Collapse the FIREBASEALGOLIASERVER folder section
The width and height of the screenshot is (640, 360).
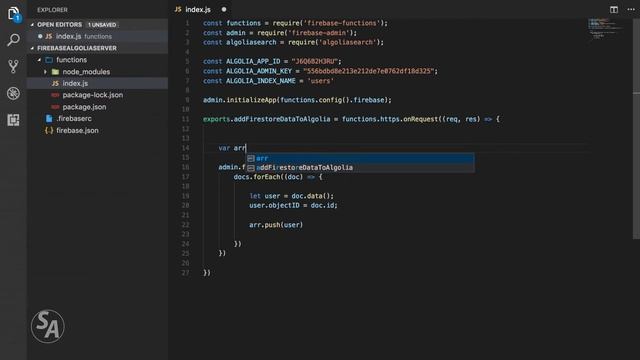point(32,48)
